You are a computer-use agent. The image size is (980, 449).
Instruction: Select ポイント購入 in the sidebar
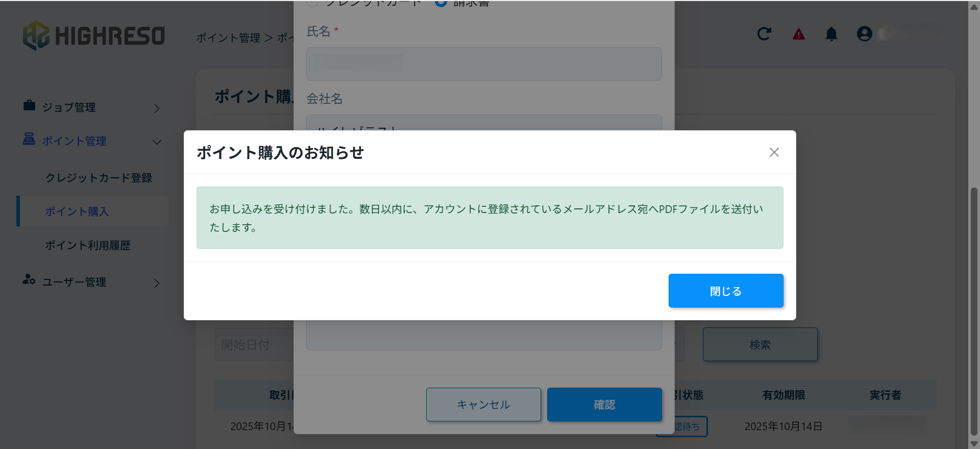click(77, 211)
